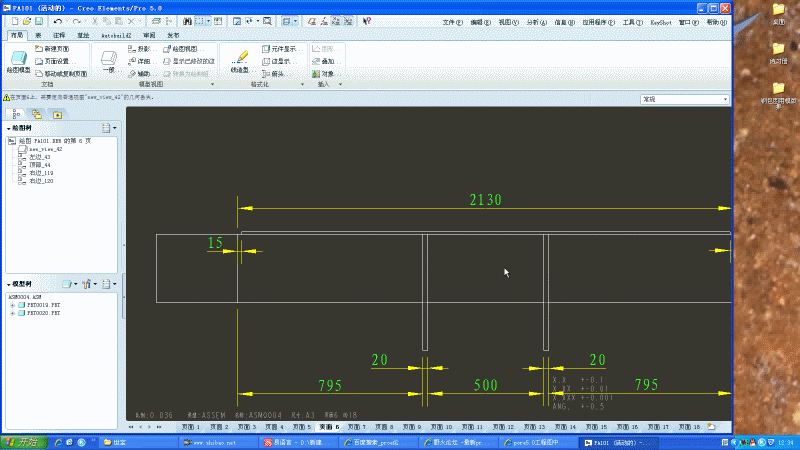Viewport: 800px width, 450px height.
Task: Click the Windows 开始 Start button
Action: click(x=24, y=442)
